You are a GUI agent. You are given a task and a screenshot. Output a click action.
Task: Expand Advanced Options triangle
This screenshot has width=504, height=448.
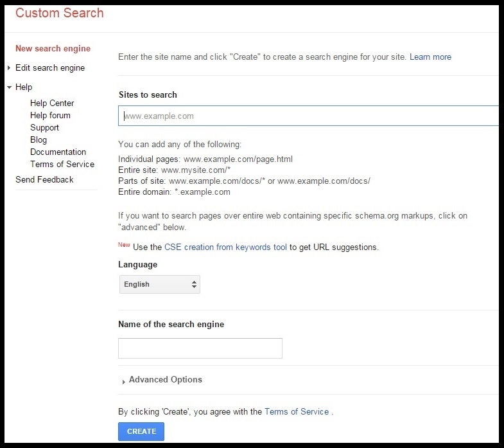click(123, 382)
